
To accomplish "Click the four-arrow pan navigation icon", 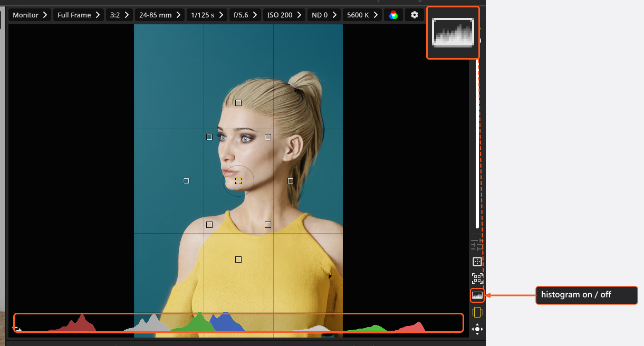I will pyautogui.click(x=477, y=329).
